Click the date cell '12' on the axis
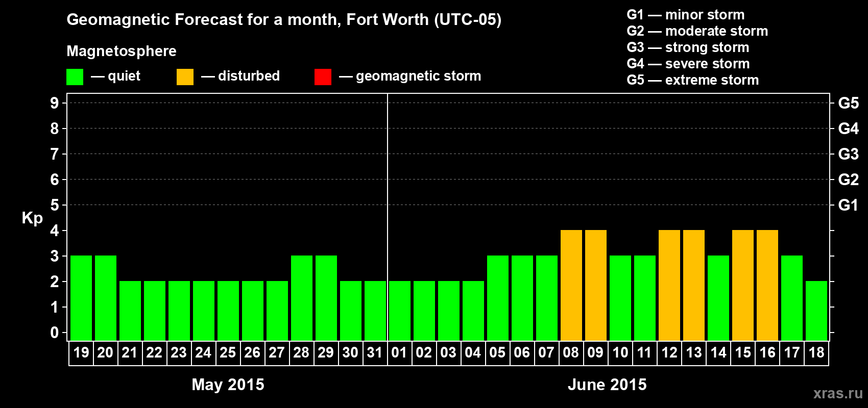 669,353
